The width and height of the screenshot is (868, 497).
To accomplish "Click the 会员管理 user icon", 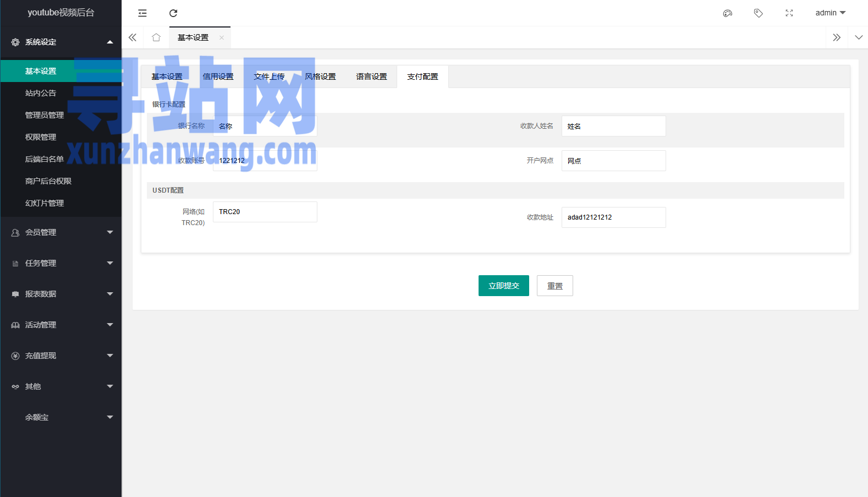I will 15,232.
